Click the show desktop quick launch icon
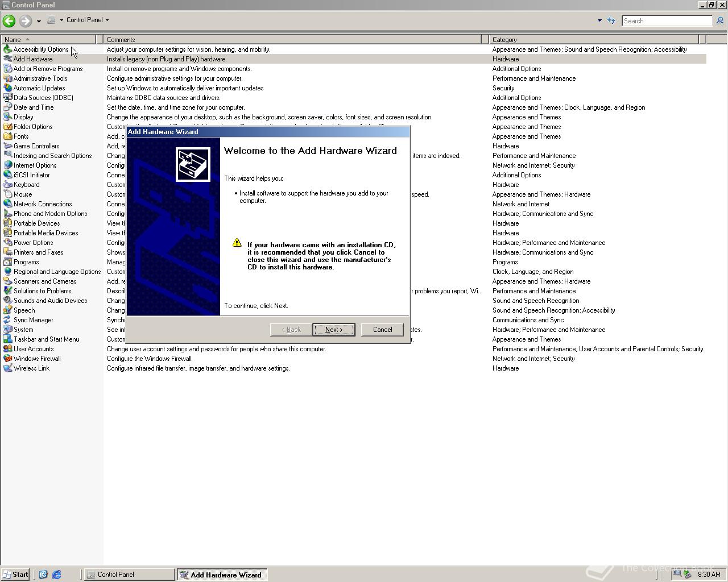This screenshot has height=582, width=728. 43,575
